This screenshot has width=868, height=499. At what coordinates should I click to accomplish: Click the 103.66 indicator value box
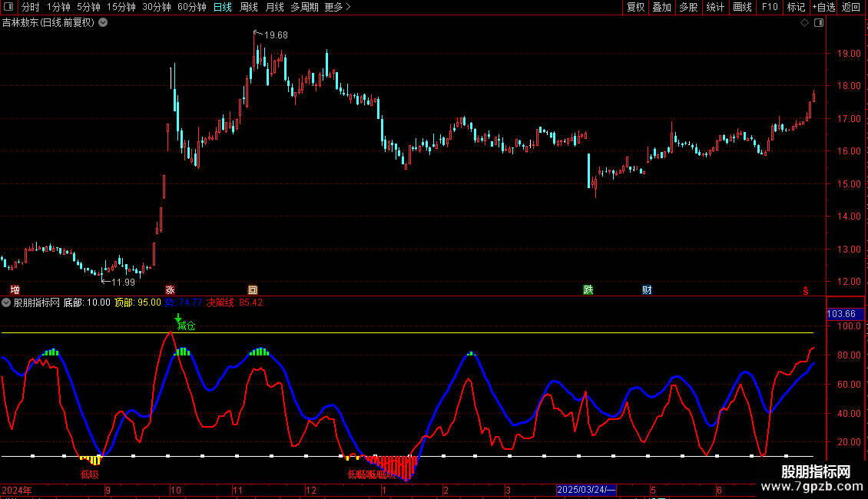[845, 314]
